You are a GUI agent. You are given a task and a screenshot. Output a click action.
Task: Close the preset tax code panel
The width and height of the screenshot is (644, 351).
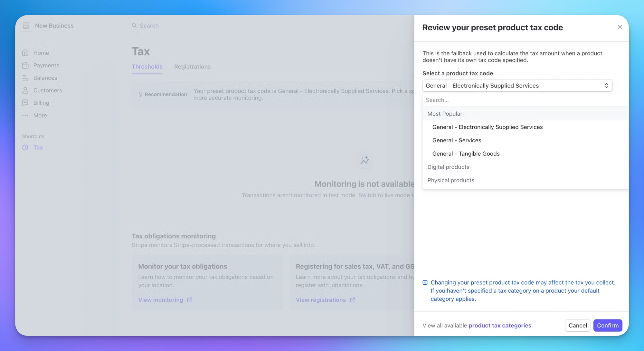620,27
